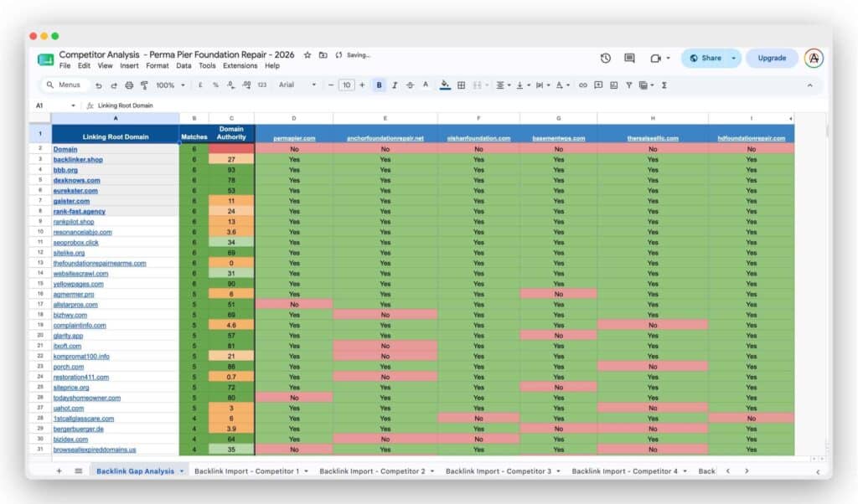Insert a comment from toolbar
Image resolution: width=858 pixels, height=504 pixels.
tap(598, 85)
